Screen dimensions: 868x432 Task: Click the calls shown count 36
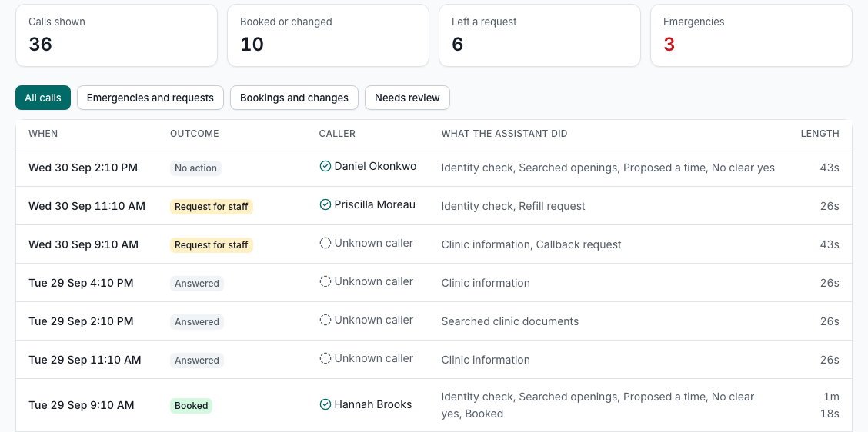coord(41,45)
